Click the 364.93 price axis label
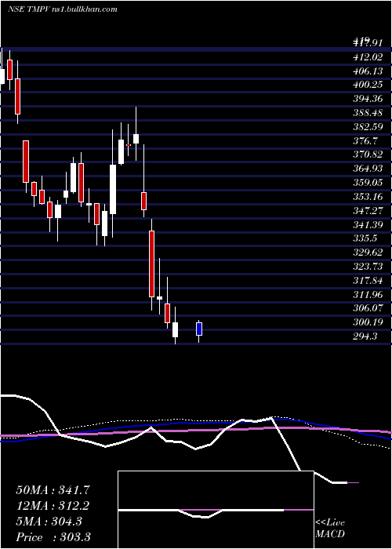 point(368,169)
